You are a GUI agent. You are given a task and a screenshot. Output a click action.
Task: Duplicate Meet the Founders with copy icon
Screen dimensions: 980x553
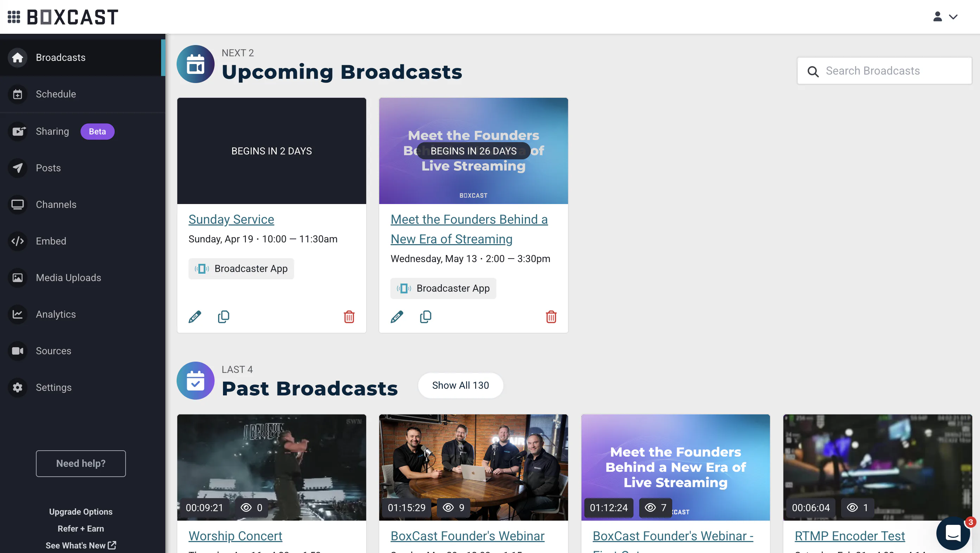426,317
